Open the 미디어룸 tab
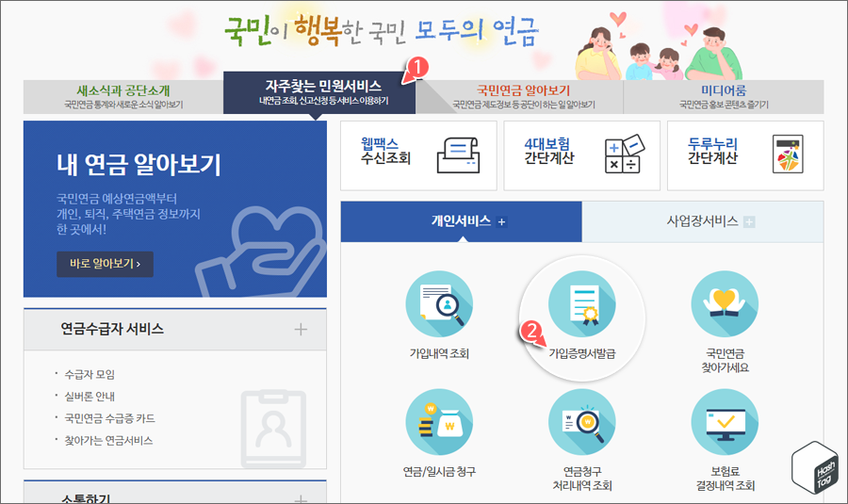848x504 pixels. (724, 97)
